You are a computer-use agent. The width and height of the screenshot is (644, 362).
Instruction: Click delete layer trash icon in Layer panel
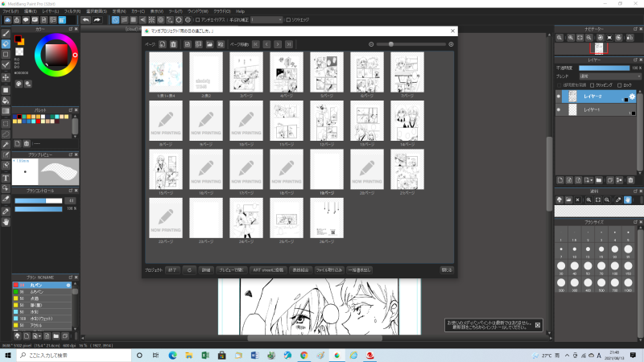(630, 180)
